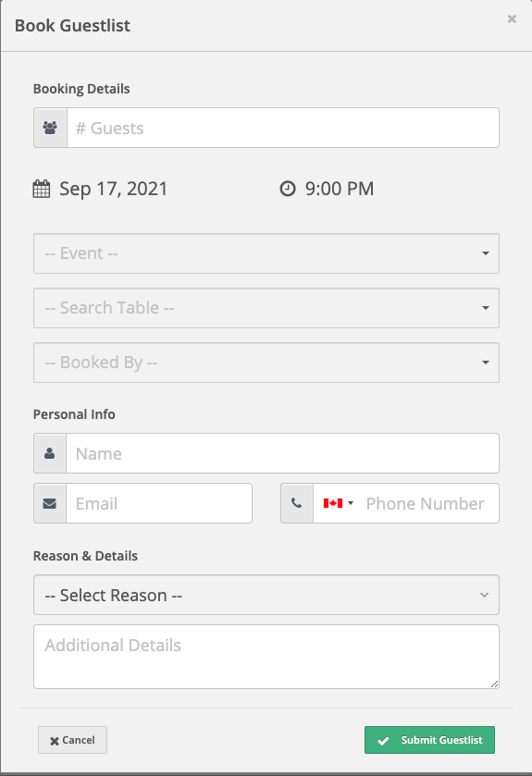This screenshot has height=776, width=532.
Task: Click the Additional Details text area
Action: click(x=266, y=657)
